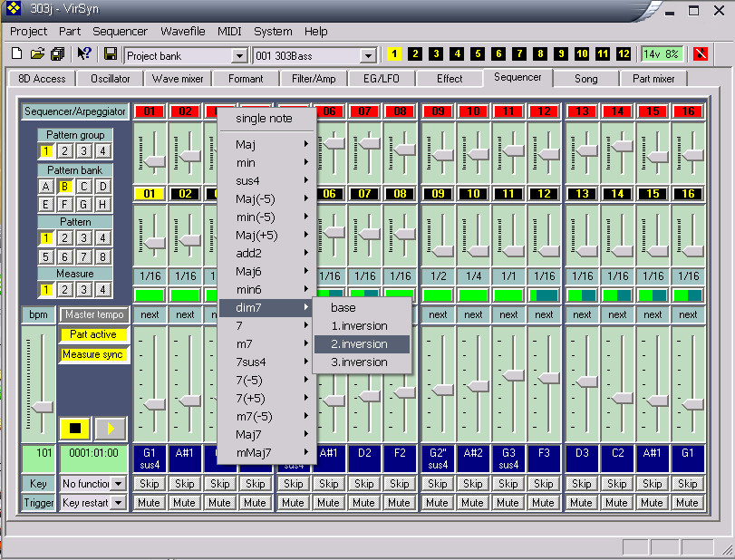Image resolution: width=735 pixels, height=560 pixels.
Task: Click the 14v 8% voice usage indicator
Action: [x=662, y=53]
